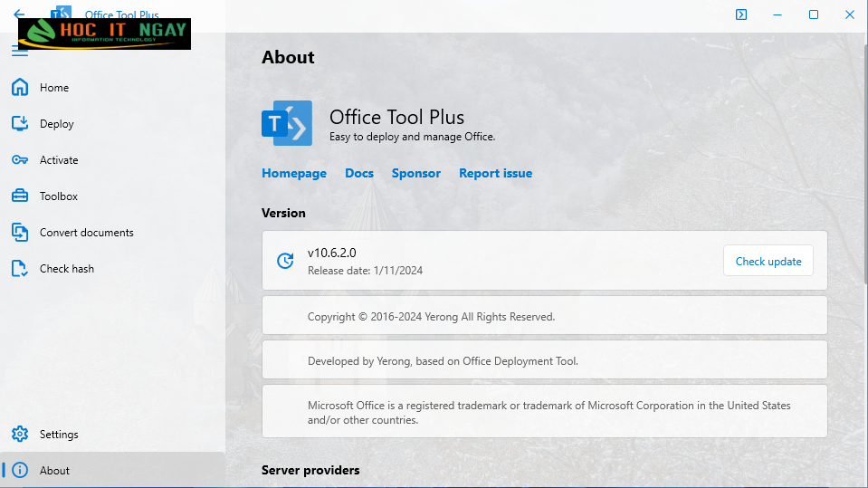The image size is (868, 488).
Task: Open Convert documents page
Action: [86, 233]
